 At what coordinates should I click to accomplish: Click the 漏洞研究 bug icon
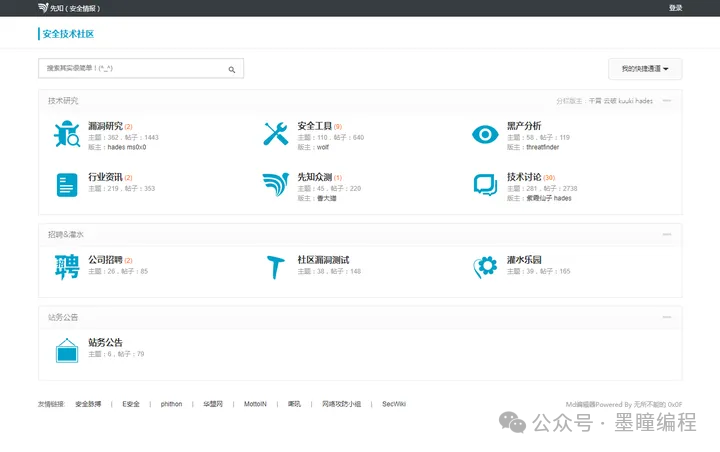[x=66, y=134]
